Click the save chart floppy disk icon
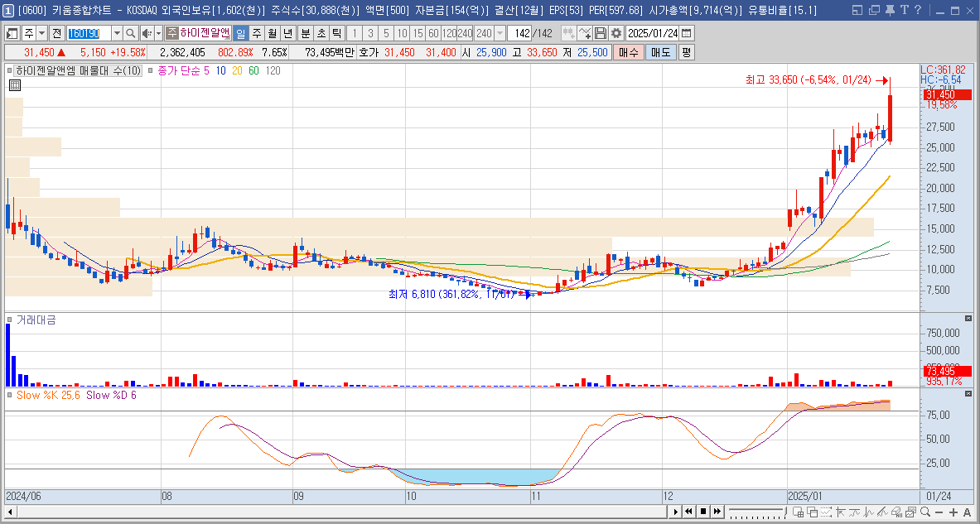The width and height of the screenshot is (980, 524). click(601, 34)
